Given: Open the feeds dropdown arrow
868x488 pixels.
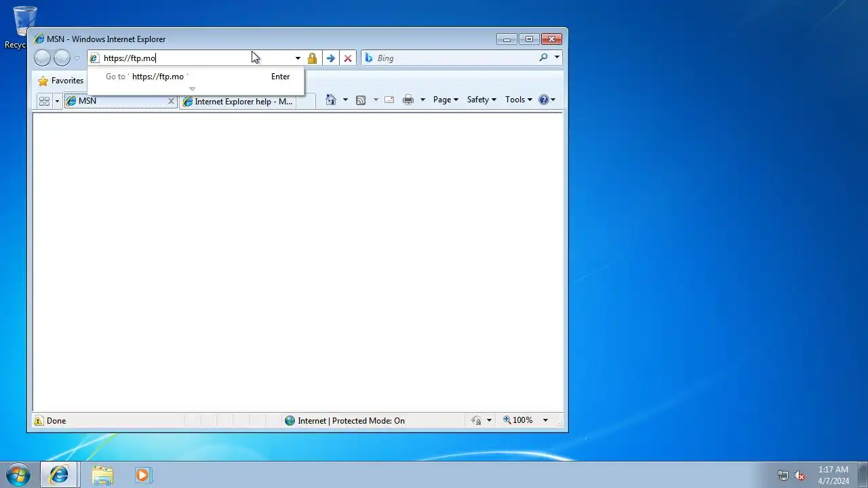Looking at the screenshot, I should pyautogui.click(x=376, y=100).
